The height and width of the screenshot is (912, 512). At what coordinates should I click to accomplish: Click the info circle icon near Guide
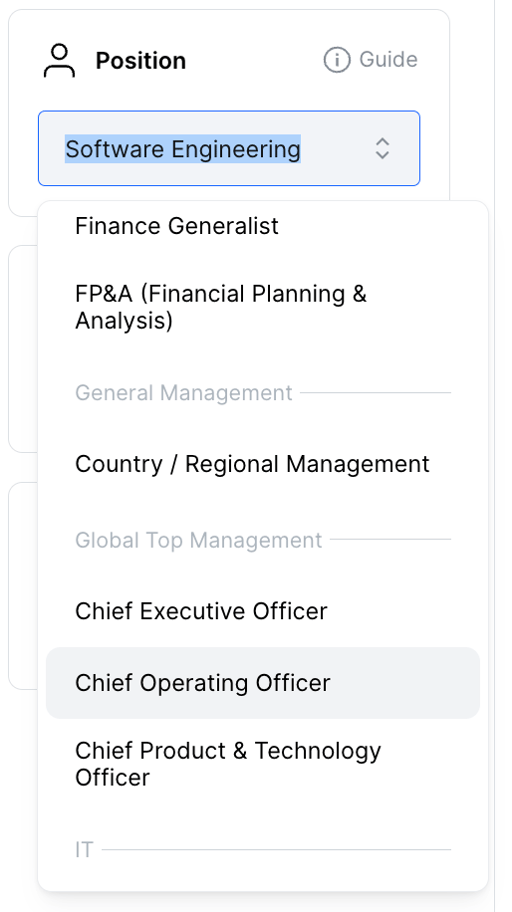point(337,60)
